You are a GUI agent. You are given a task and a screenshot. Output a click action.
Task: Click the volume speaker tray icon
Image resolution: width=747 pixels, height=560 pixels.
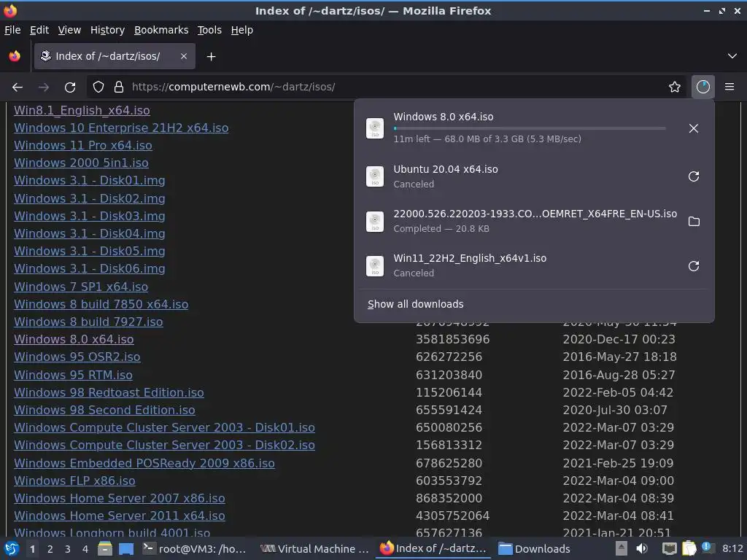point(642,549)
